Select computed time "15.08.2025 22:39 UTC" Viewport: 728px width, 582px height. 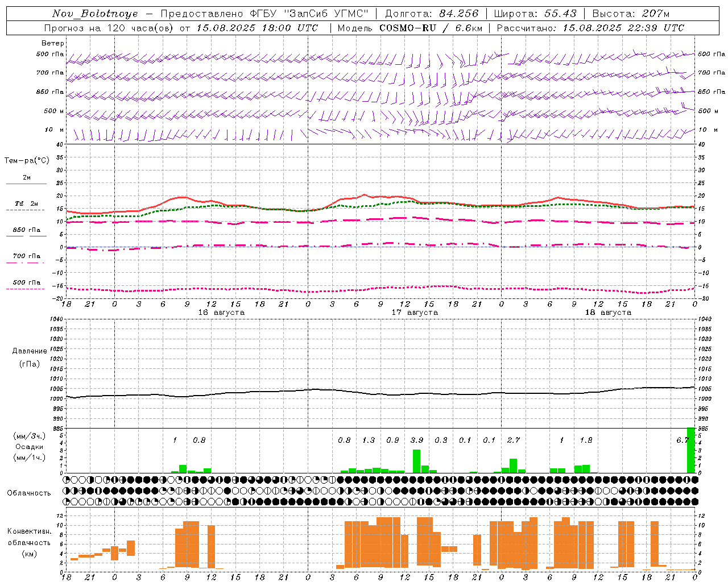[623, 28]
